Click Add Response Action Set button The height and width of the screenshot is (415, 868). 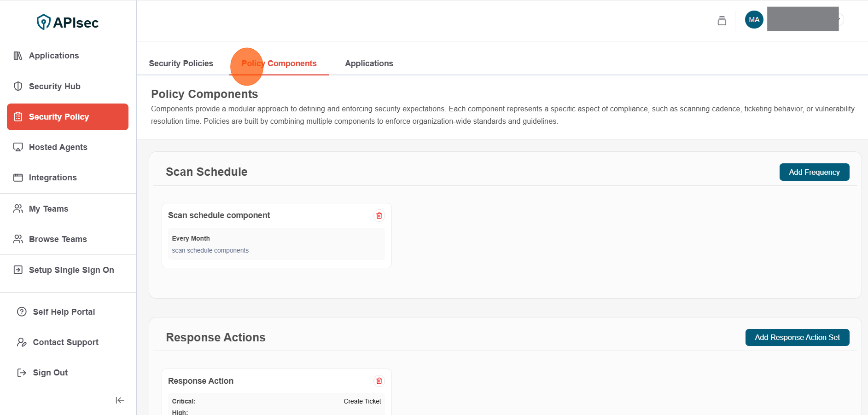click(797, 337)
